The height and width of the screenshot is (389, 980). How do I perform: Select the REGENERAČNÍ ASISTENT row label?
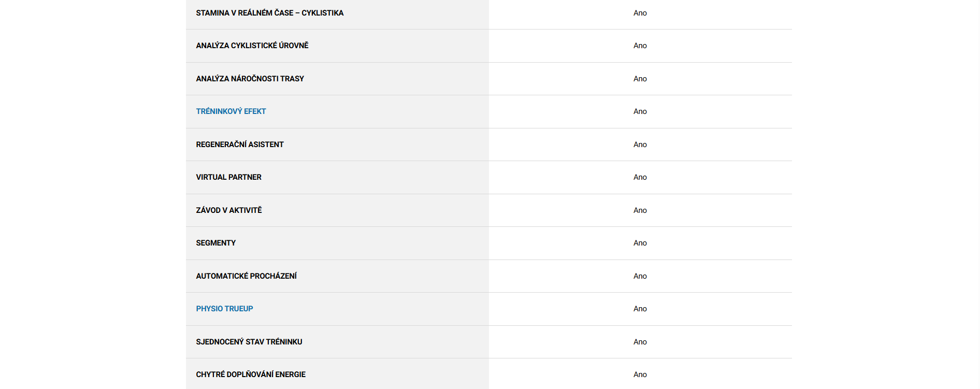point(240,145)
